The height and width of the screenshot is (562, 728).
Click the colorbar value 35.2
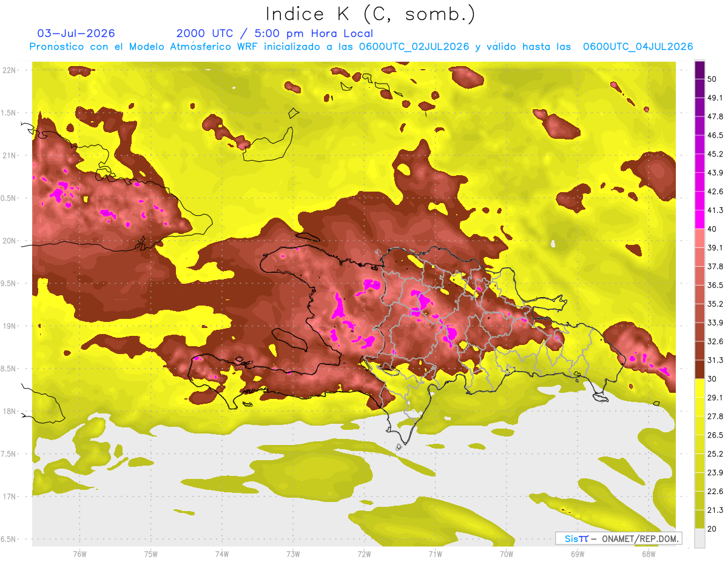[x=714, y=304]
